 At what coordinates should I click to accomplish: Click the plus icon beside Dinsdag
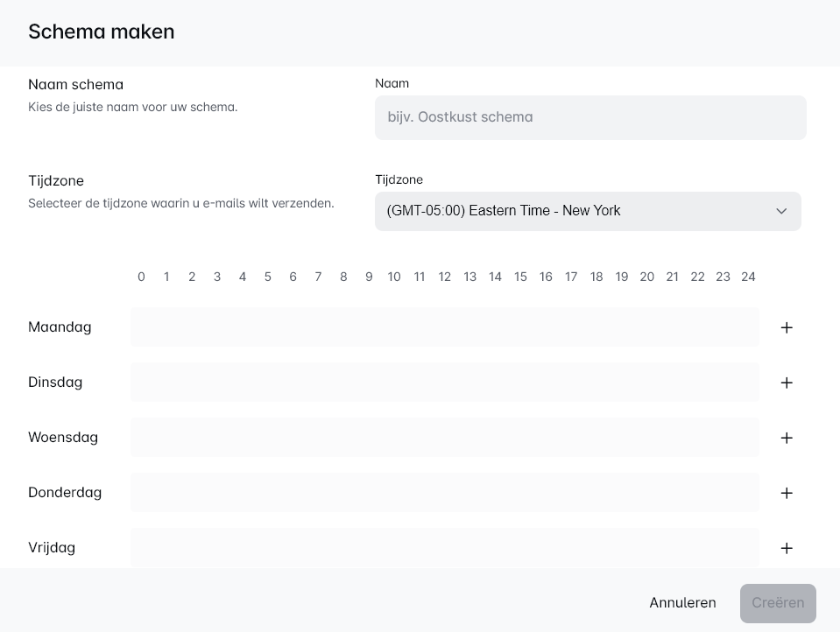tap(786, 383)
